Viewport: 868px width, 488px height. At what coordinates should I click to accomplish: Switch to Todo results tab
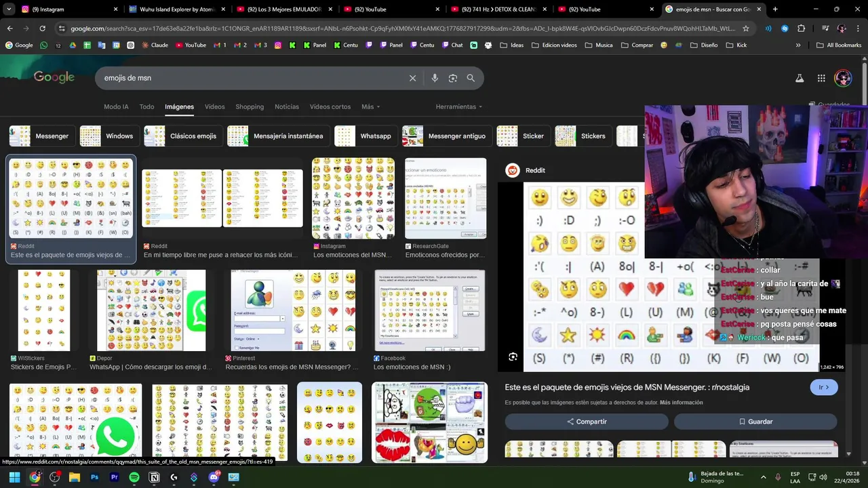point(146,106)
